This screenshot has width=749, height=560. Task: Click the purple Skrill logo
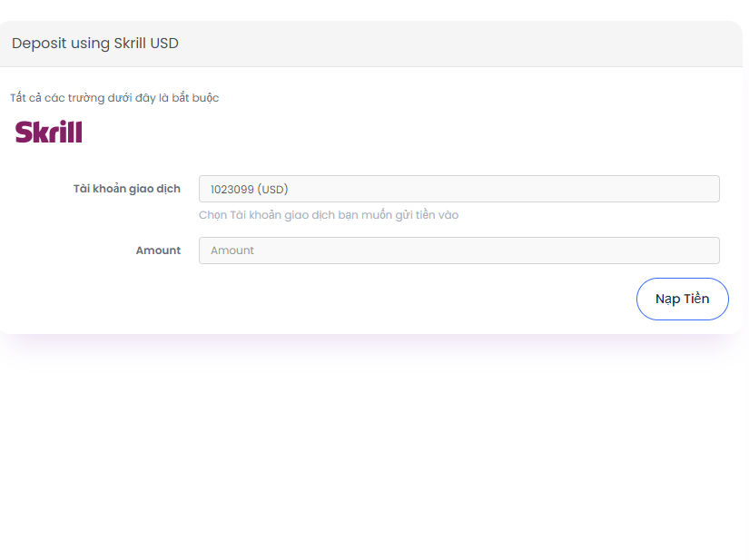pos(49,132)
